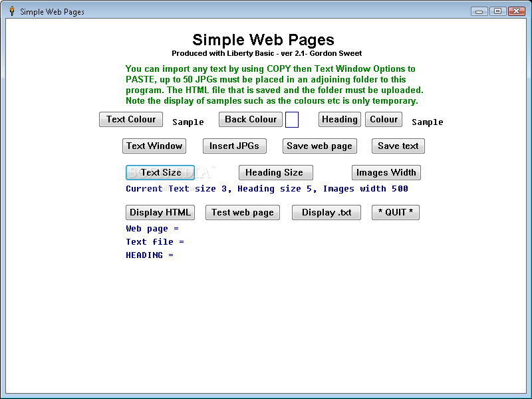The width and height of the screenshot is (532, 399).
Task: Click the 'Text file =' label
Action: click(x=155, y=242)
